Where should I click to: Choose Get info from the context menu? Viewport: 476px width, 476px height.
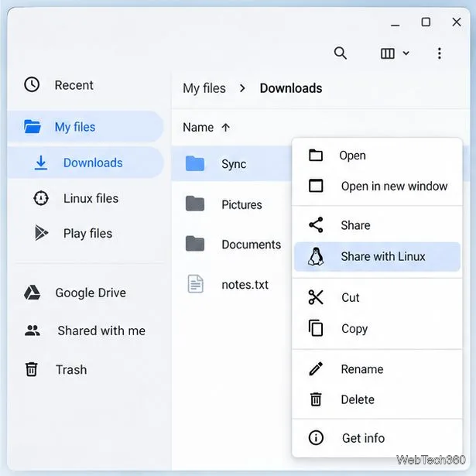point(377,438)
